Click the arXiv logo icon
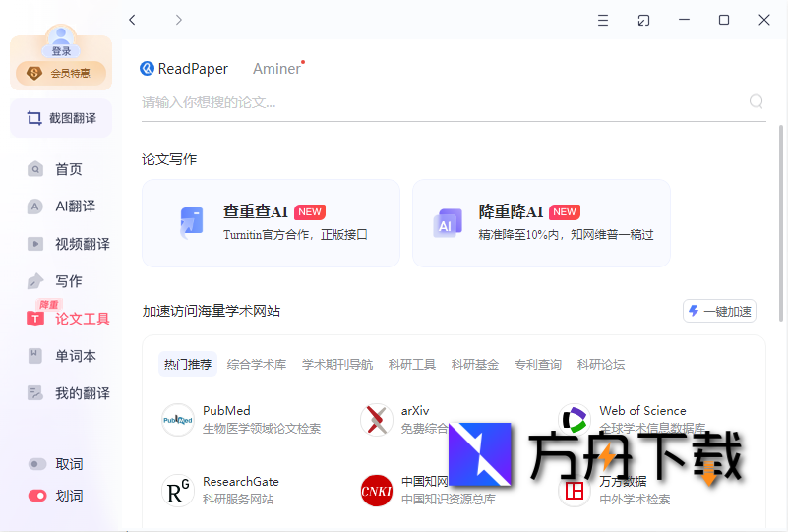This screenshot has height=532, width=788. [x=377, y=420]
